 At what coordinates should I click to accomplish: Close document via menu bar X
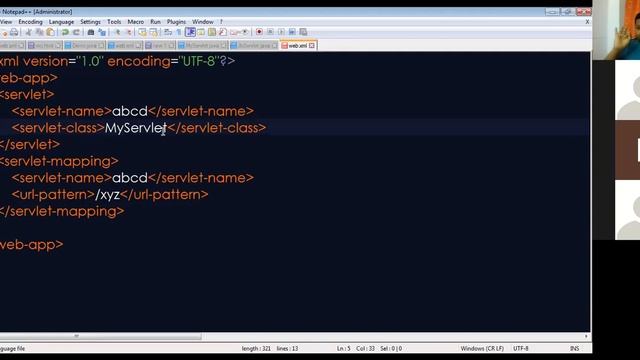(587, 22)
